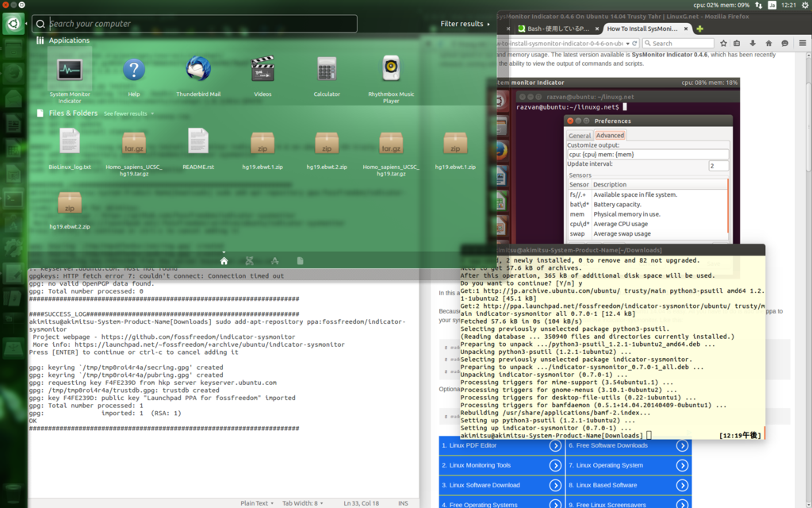Launch System Monitor Indicator from Applications
Image resolution: width=812 pixels, height=508 pixels.
pyautogui.click(x=70, y=75)
